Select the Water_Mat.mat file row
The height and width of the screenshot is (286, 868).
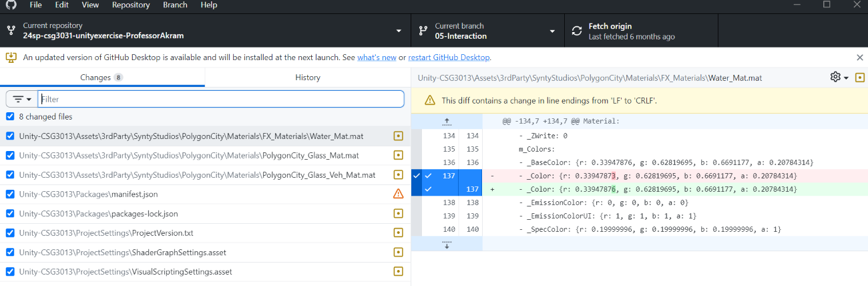pos(205,136)
